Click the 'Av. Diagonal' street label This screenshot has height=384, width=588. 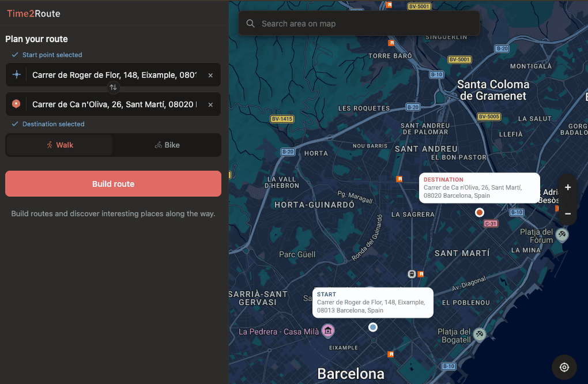[x=469, y=284]
